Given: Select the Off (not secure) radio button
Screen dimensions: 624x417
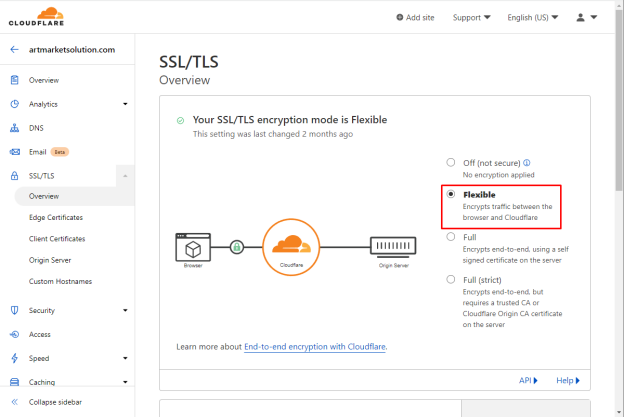Looking at the screenshot, I should coord(450,162).
